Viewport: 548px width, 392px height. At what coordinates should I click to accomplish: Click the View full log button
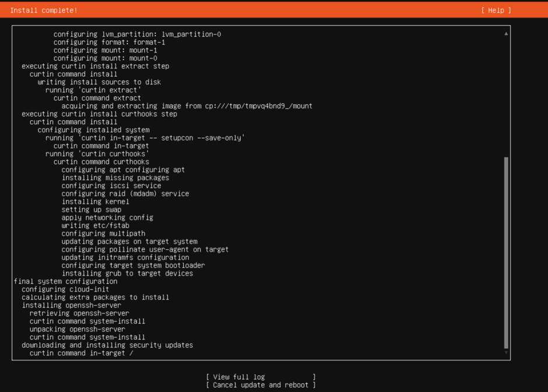[261, 377]
